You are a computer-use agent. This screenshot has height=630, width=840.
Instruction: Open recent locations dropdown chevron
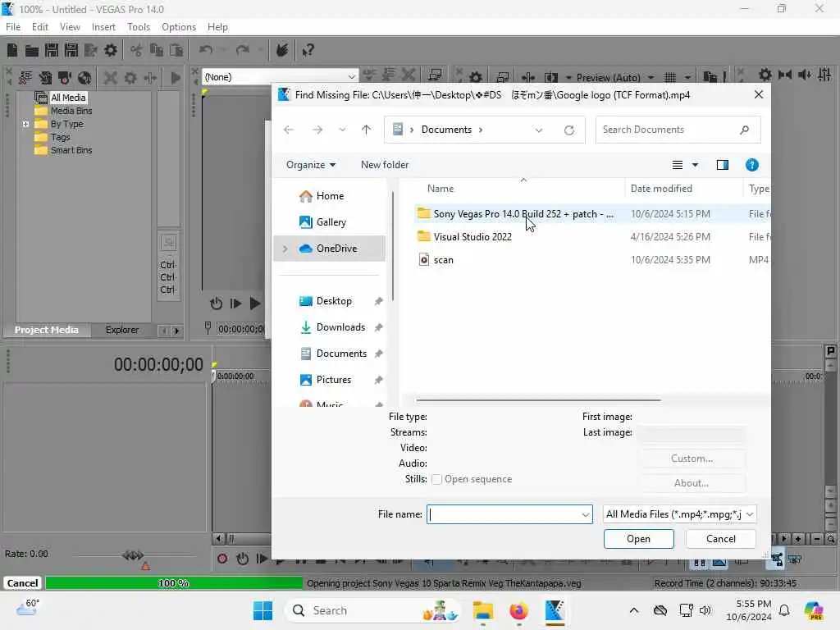[342, 130]
